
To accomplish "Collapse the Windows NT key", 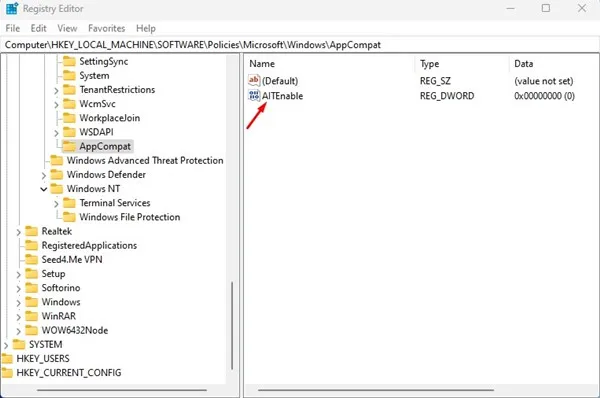I will pos(44,189).
